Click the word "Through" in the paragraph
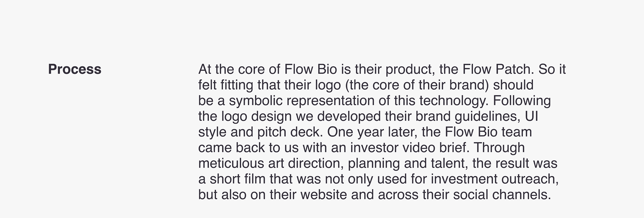Image resolution: width=644 pixels, height=218 pixels. (499, 148)
